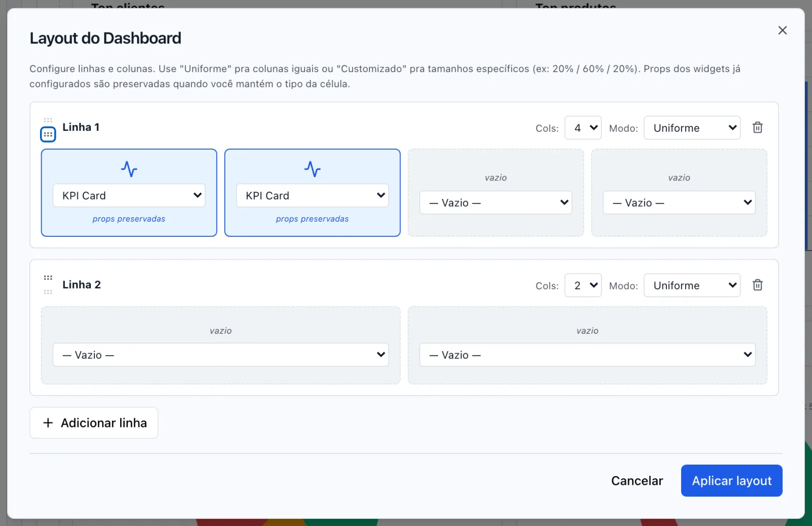Open the first Vazio dropdown in Linha 2
The image size is (812, 526).
point(221,355)
